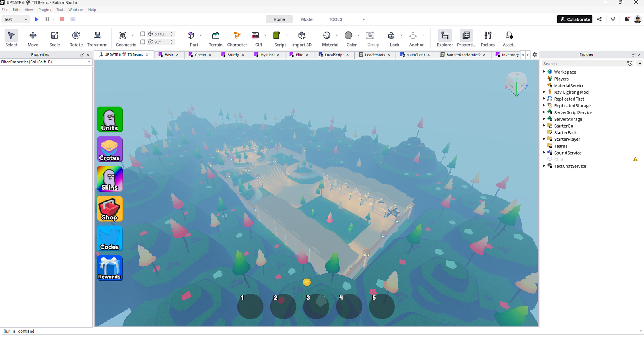Open the Units menu button in the viewport

pos(110,120)
